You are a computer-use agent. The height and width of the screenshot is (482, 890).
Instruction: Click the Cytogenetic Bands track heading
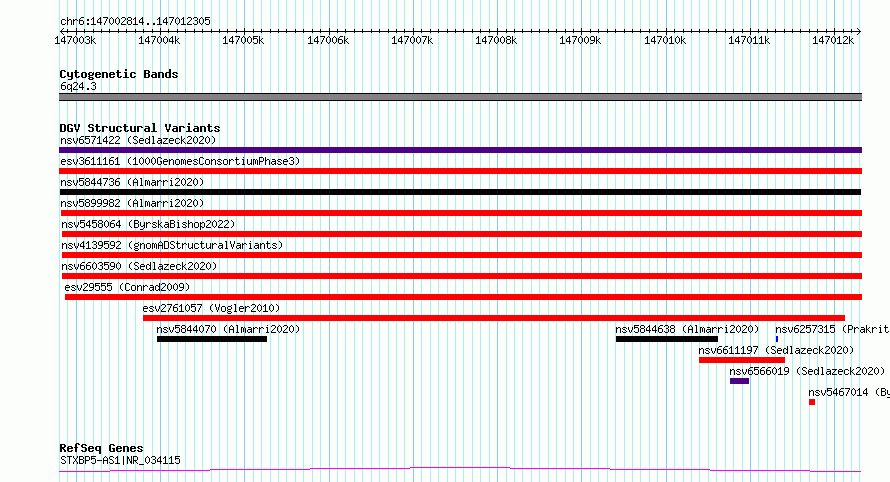pos(119,74)
